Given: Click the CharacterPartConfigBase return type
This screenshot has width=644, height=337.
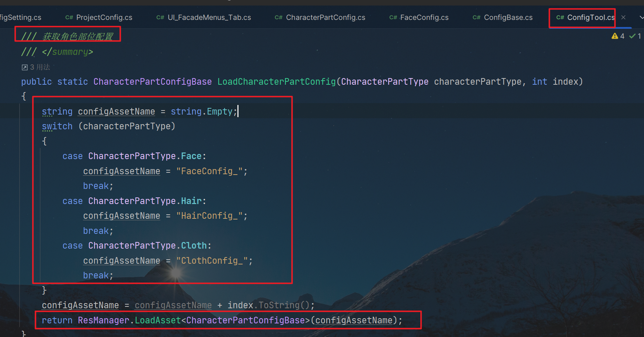Looking at the screenshot, I should click(152, 82).
